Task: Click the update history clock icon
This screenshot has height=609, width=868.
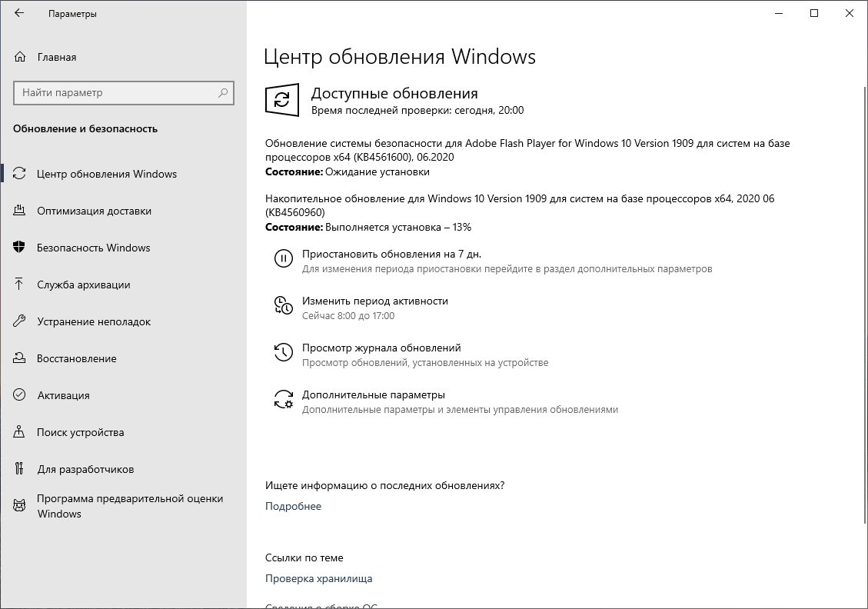Action: [x=284, y=352]
